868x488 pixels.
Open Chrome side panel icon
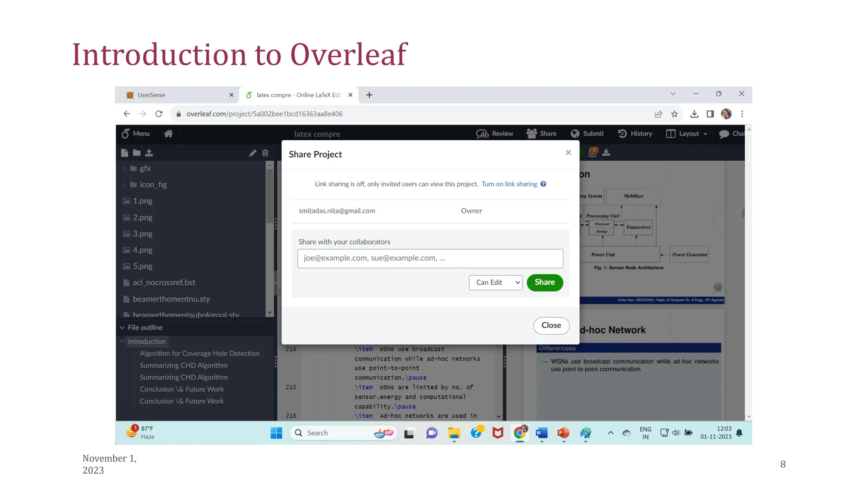point(710,114)
